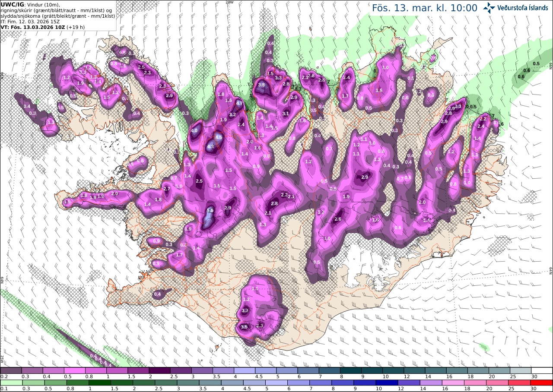553x392 pixels.
Task: Select snow legend swatch starting at 1
Action: [x=117, y=370]
